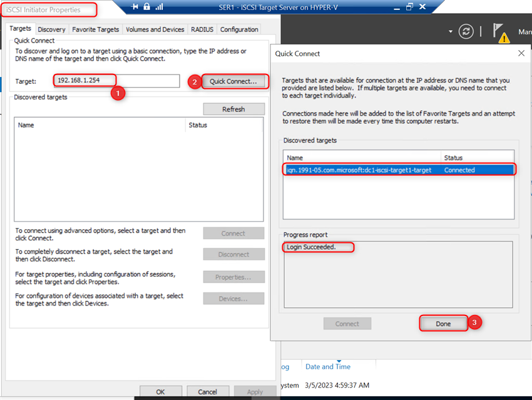Refresh Server Manager using the refresh icon
The height and width of the screenshot is (400, 532).
pos(466,30)
